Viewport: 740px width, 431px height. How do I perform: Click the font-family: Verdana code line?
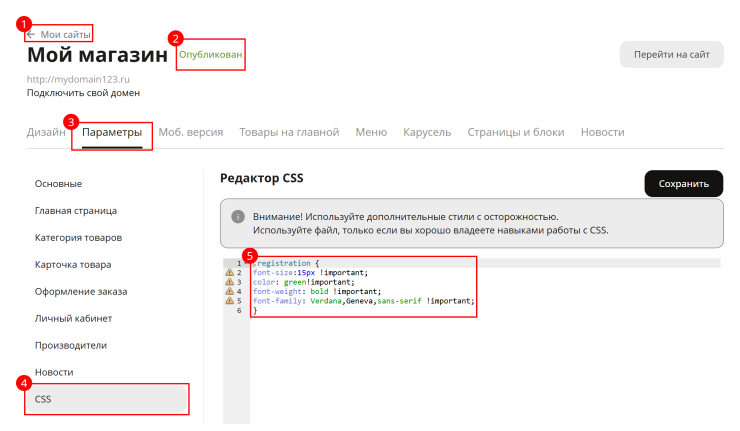(x=363, y=301)
